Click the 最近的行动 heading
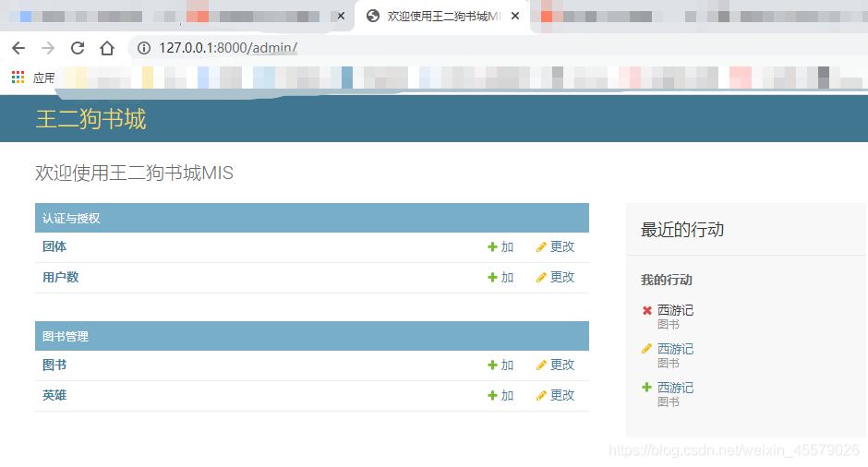868x467 pixels. (682, 230)
